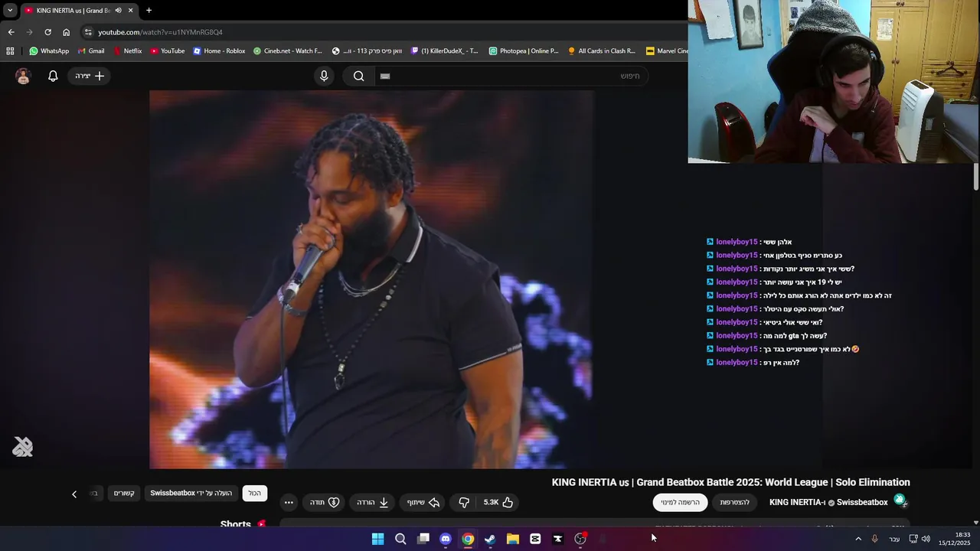Switch the input language (עבר)
Image resolution: width=980 pixels, height=551 pixels.
(x=894, y=539)
